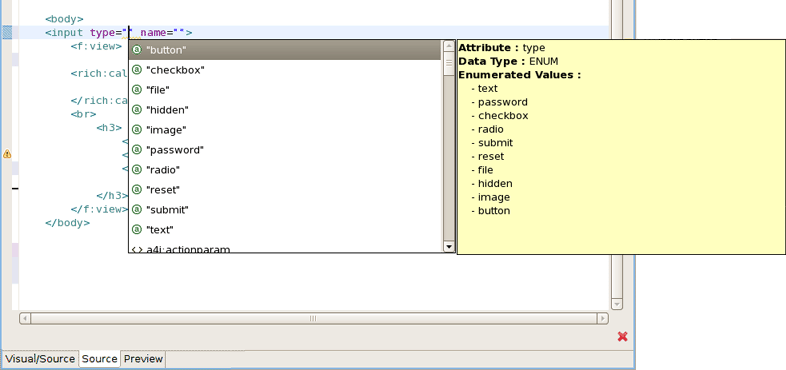786x370 pixels.
Task: Click the attribute icon beside "image"
Action: (x=136, y=129)
